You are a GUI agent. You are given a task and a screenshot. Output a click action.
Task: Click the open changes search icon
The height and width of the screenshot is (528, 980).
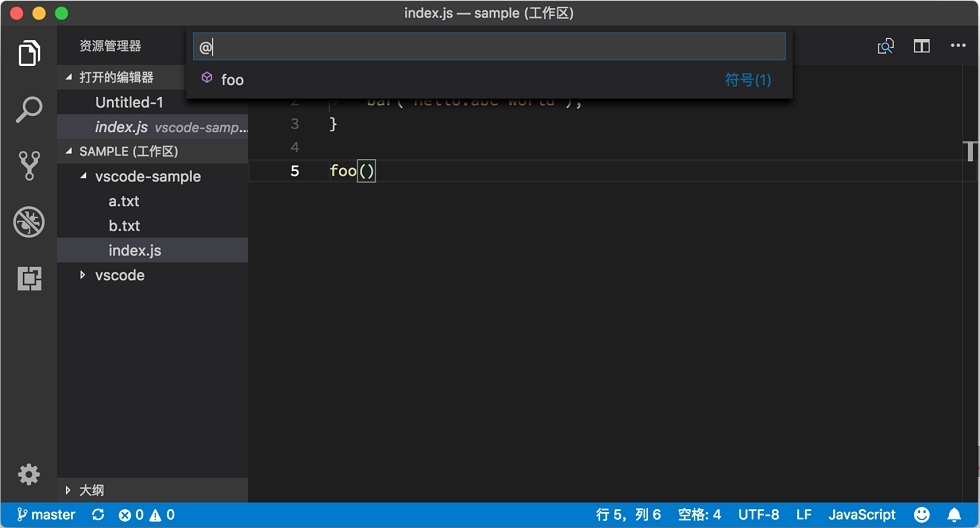886,46
